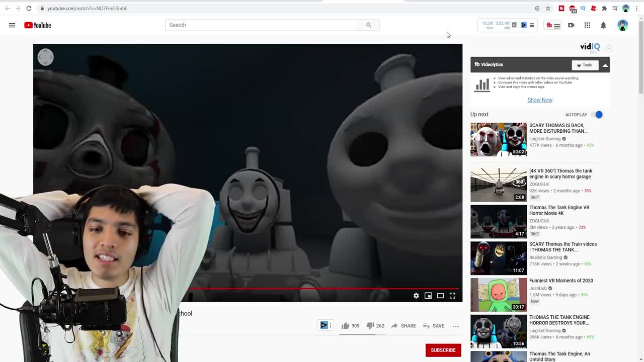
Task: Open the Videolytics Tools dropdown
Action: click(x=585, y=65)
